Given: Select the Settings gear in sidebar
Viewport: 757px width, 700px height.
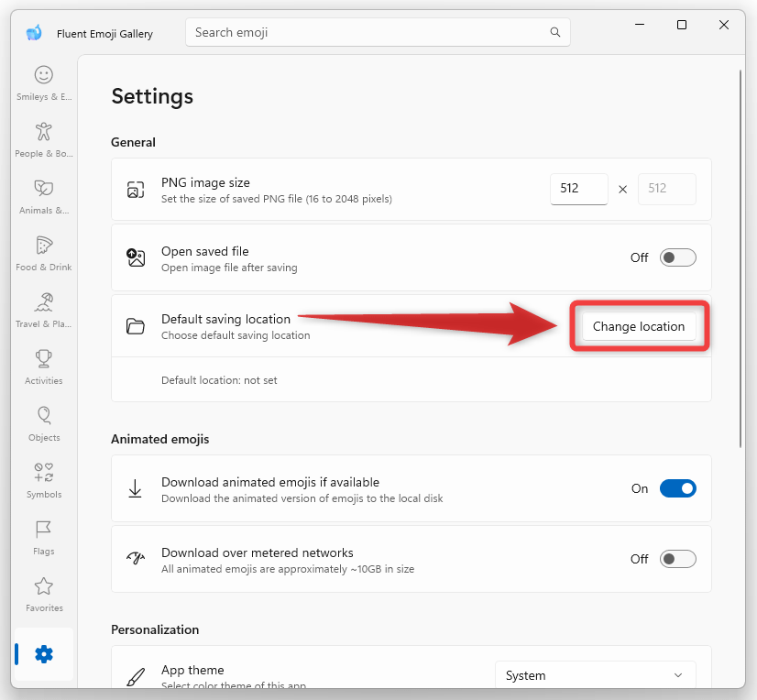Looking at the screenshot, I should coord(43,654).
